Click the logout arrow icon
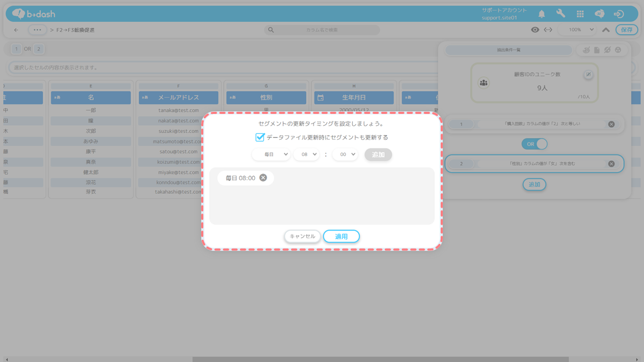The image size is (644, 362). tap(618, 14)
